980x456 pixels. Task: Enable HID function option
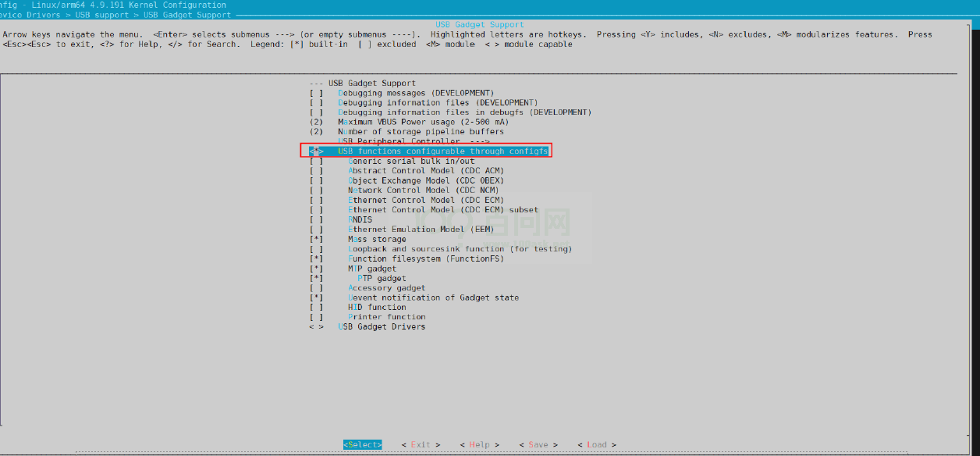pos(357,308)
